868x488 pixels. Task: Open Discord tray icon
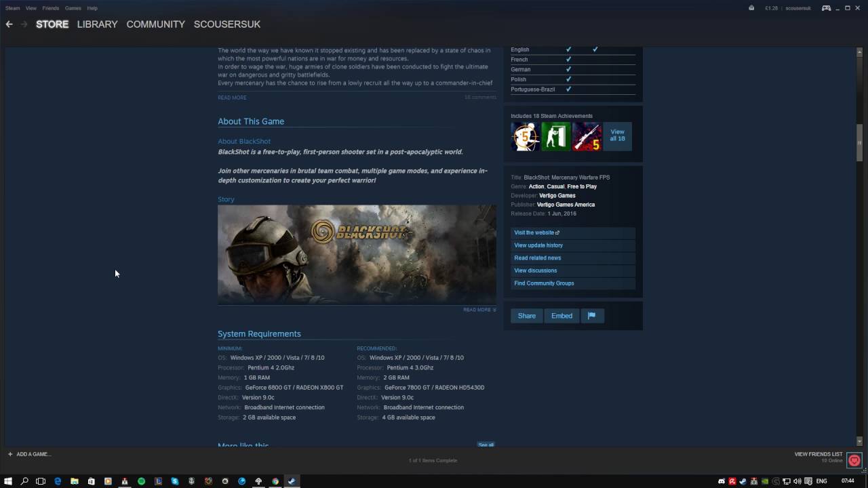(722, 481)
